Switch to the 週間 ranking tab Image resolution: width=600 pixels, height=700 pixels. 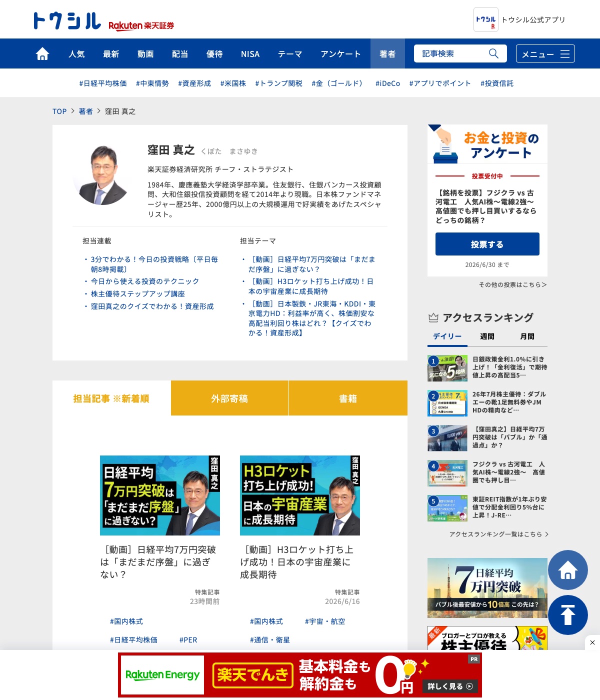(487, 336)
